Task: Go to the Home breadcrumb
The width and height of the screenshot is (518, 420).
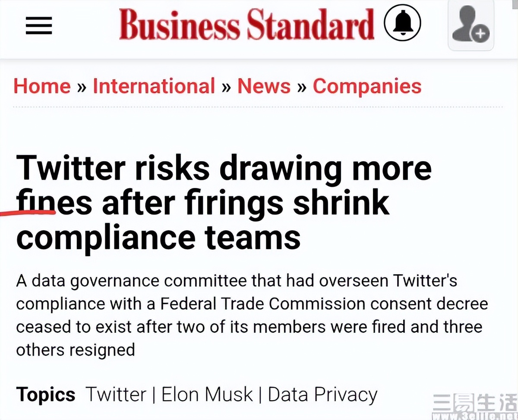Action: [x=42, y=86]
